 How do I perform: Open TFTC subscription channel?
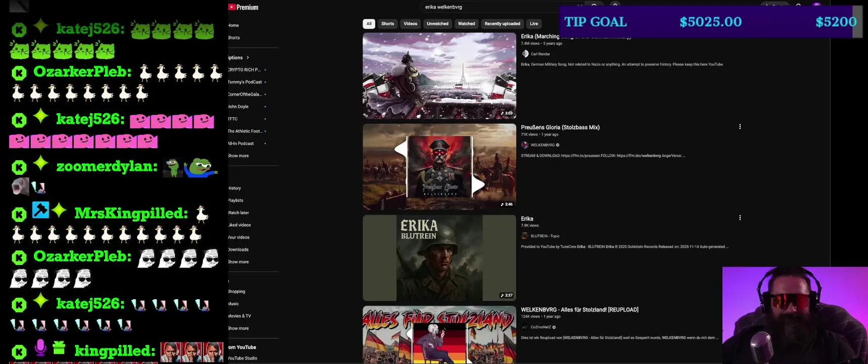click(x=233, y=119)
